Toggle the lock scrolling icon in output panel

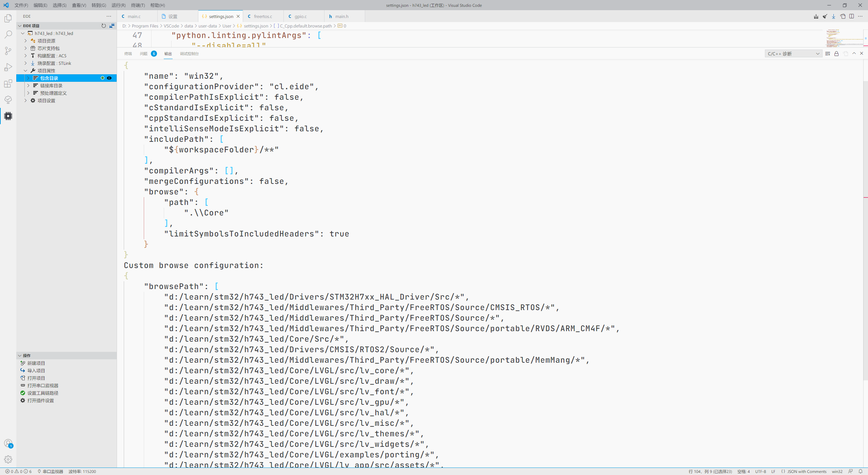tap(836, 53)
